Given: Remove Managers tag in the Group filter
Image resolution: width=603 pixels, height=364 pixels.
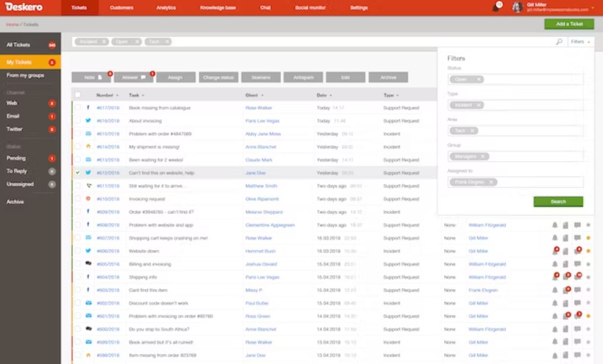Looking at the screenshot, I should coord(483,157).
